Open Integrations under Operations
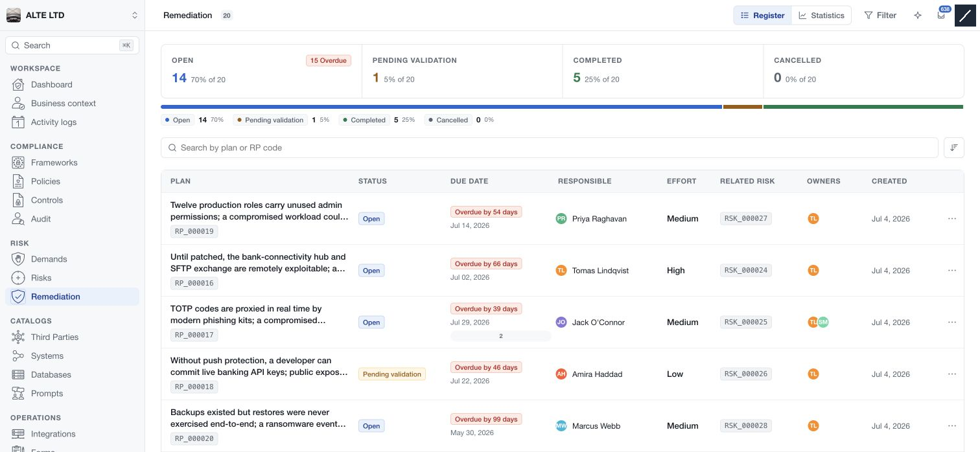 [x=72, y=434]
